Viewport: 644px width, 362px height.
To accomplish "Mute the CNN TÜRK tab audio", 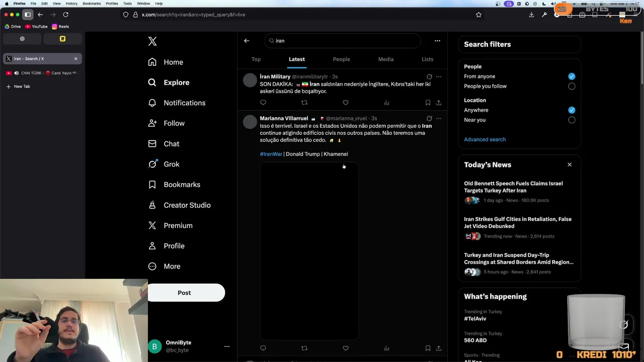I will (x=16, y=73).
